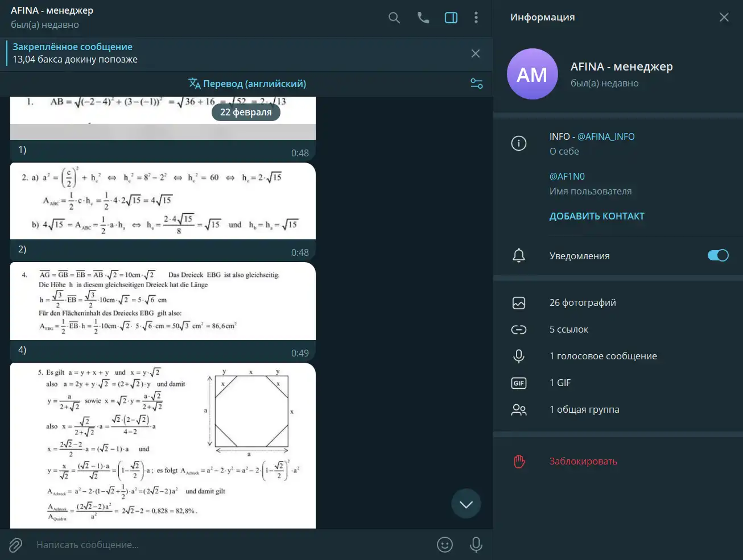Toggle the info side panel icon
The image size is (743, 560).
point(451,18)
